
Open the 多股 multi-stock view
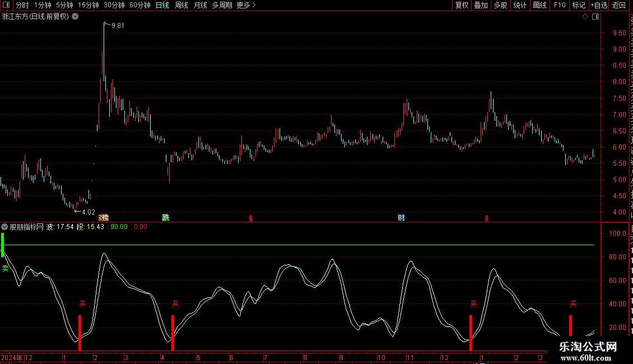click(500, 5)
